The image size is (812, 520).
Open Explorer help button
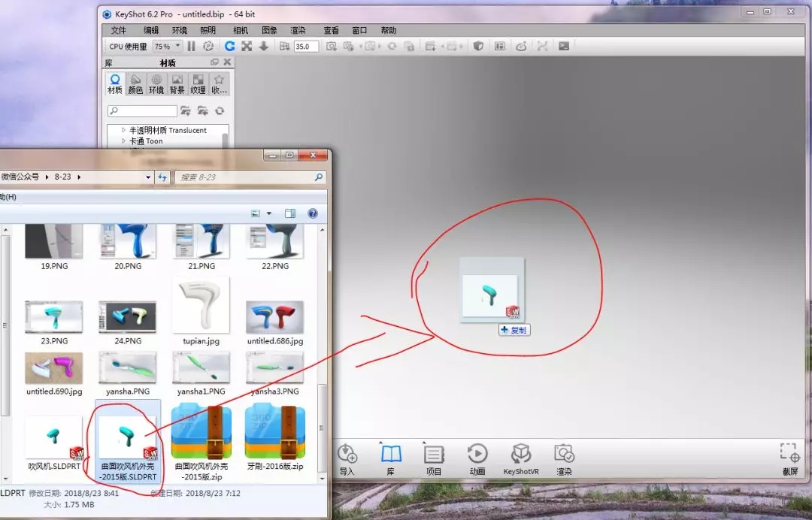click(313, 213)
